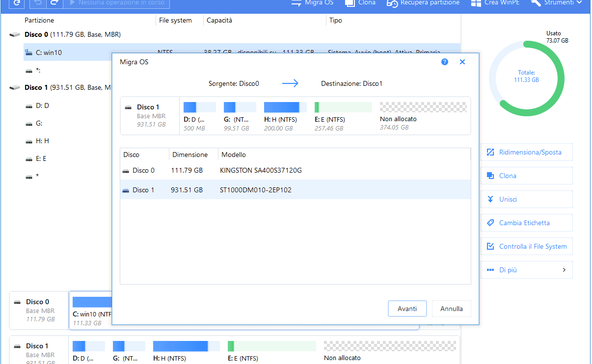This screenshot has height=364, width=592.
Task: Click the redo arrow icon
Action: 54,3
